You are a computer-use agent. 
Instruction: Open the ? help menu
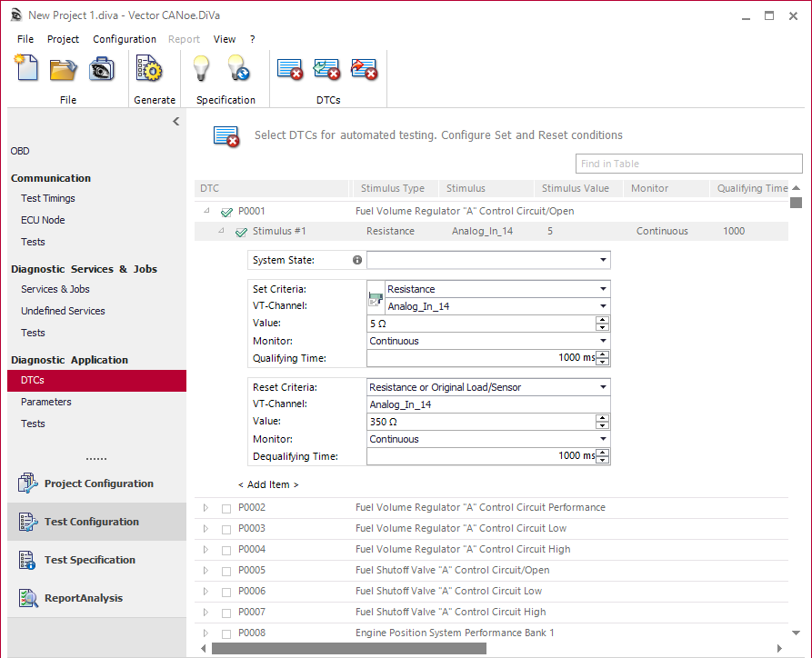[252, 39]
